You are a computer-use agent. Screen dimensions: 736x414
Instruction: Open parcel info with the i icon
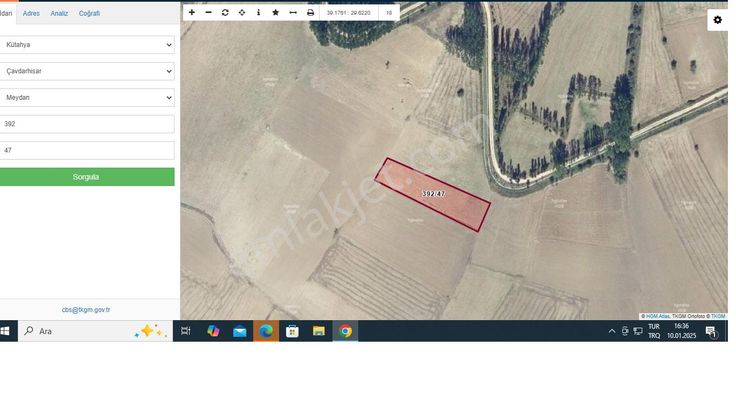click(x=259, y=13)
